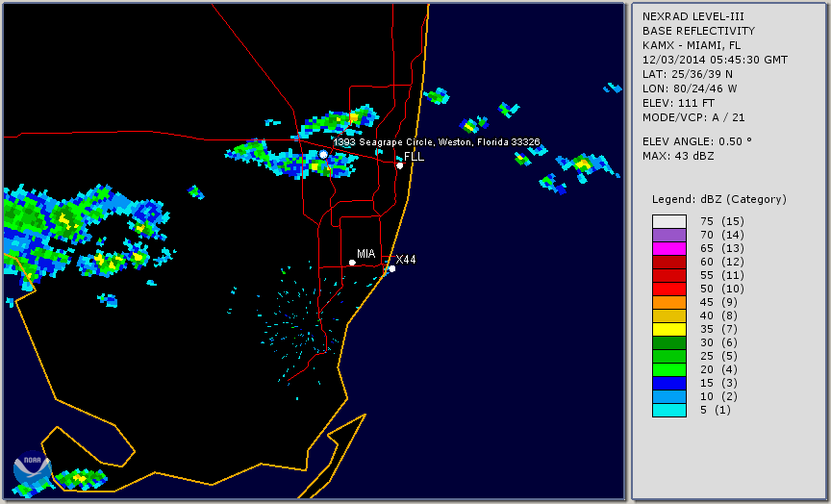The height and width of the screenshot is (504, 831).
Task: Click the 'Legend: dBZ (Category)' heading
Action: 719,199
